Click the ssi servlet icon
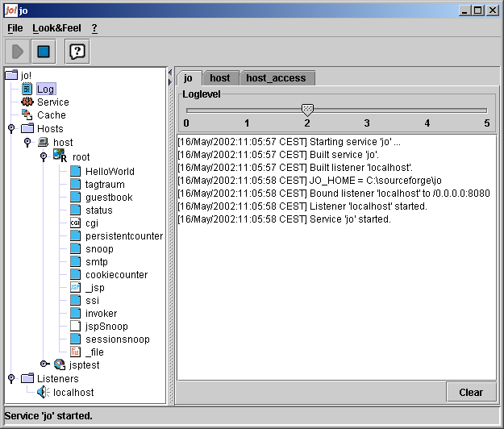504x429 pixels. coord(75,300)
